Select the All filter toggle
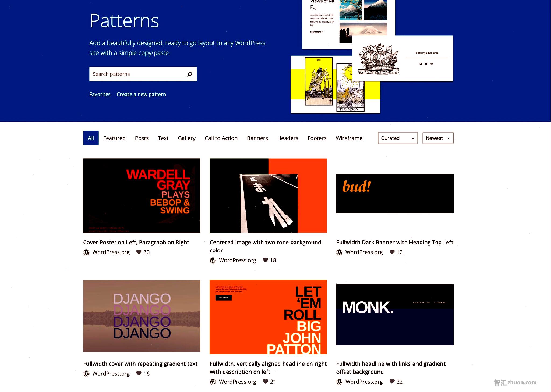This screenshot has width=551, height=392. [x=90, y=137]
